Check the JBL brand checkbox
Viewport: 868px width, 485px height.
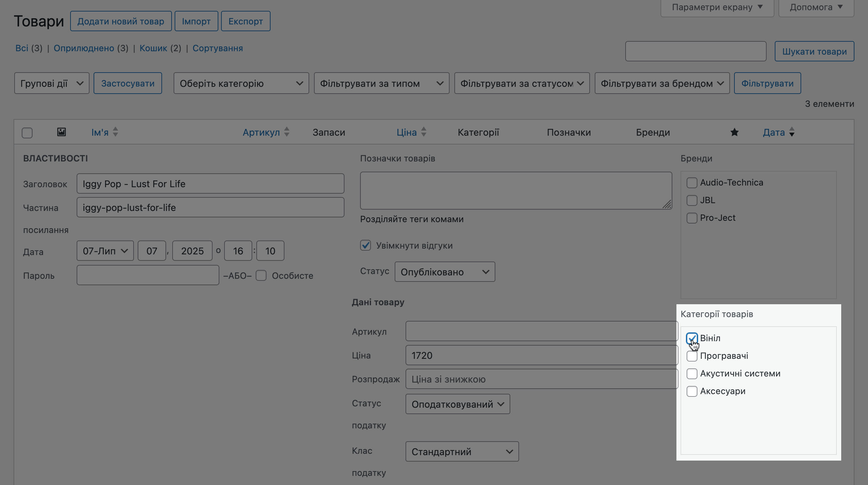coord(692,200)
